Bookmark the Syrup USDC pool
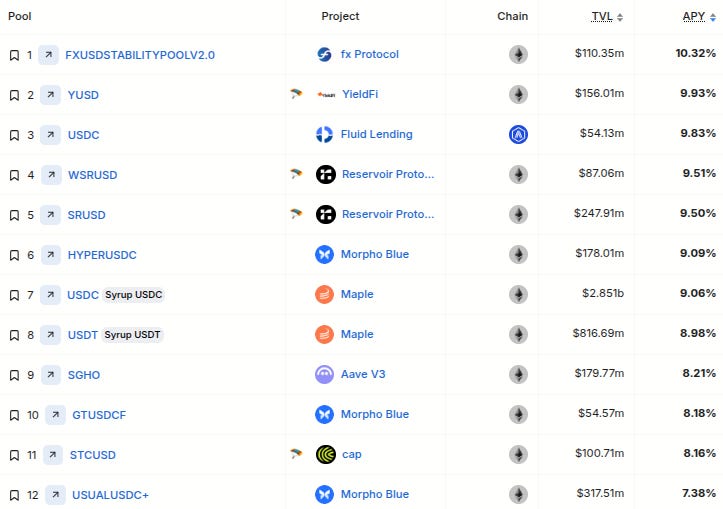Screen dimensions: 723x509 (x=14, y=296)
